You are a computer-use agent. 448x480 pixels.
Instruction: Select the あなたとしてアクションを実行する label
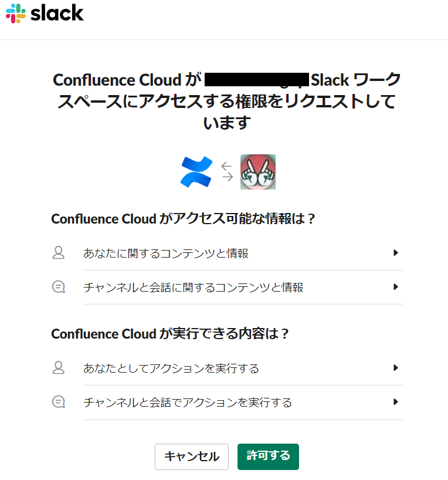(x=171, y=369)
